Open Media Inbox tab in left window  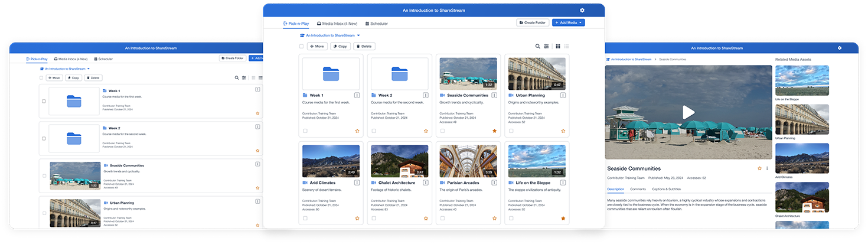point(70,59)
